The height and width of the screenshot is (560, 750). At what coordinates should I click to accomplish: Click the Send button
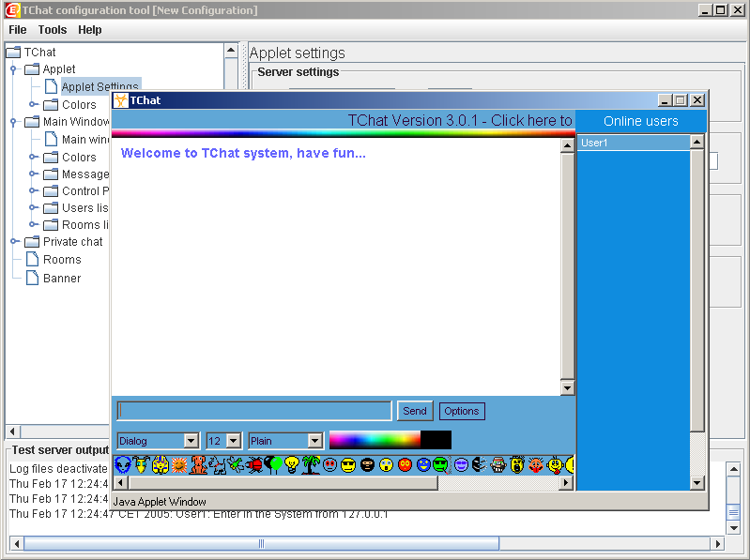tap(415, 411)
